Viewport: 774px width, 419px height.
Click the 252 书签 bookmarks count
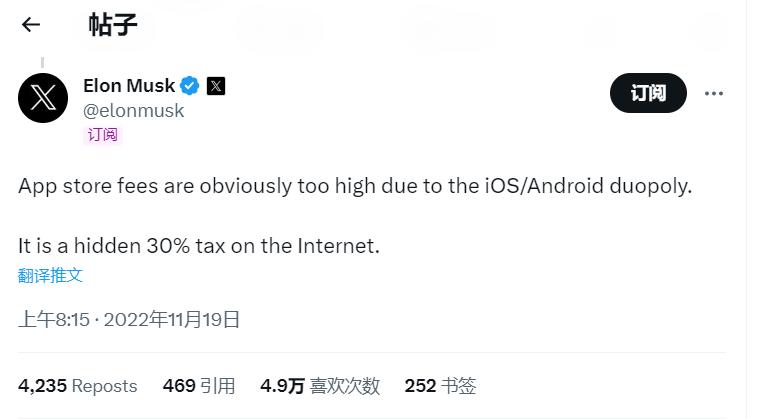tap(439, 385)
